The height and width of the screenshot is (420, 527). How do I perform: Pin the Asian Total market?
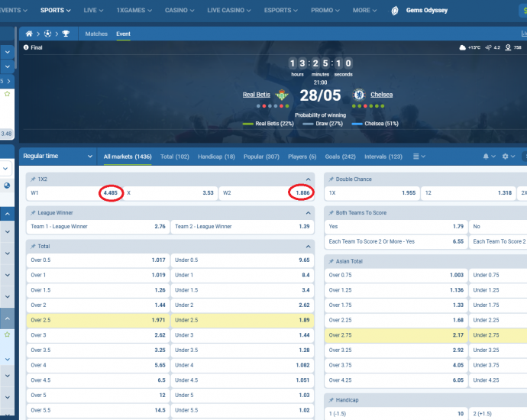pyautogui.click(x=331, y=261)
